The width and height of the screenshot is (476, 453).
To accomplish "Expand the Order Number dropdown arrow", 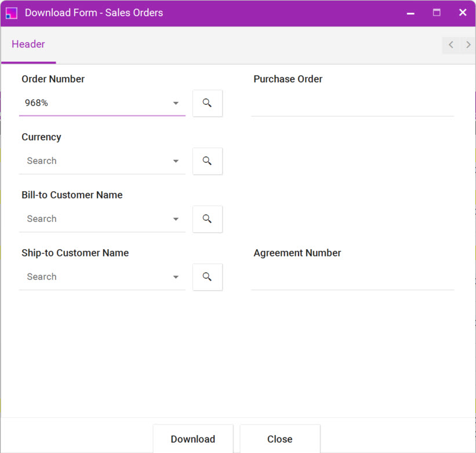I will tap(176, 104).
